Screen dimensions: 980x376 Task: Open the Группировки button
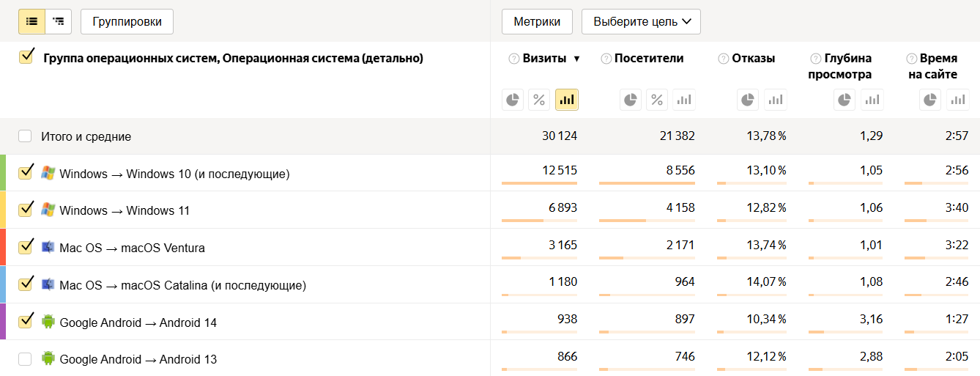tap(127, 21)
